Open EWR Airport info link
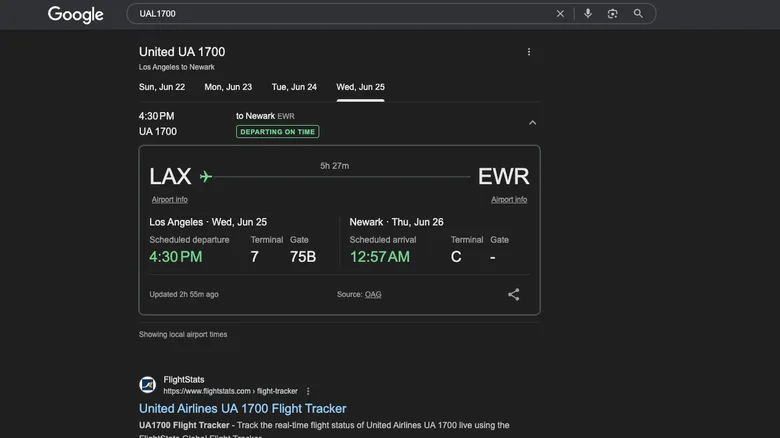Image resolution: width=780 pixels, height=438 pixels. [509, 200]
